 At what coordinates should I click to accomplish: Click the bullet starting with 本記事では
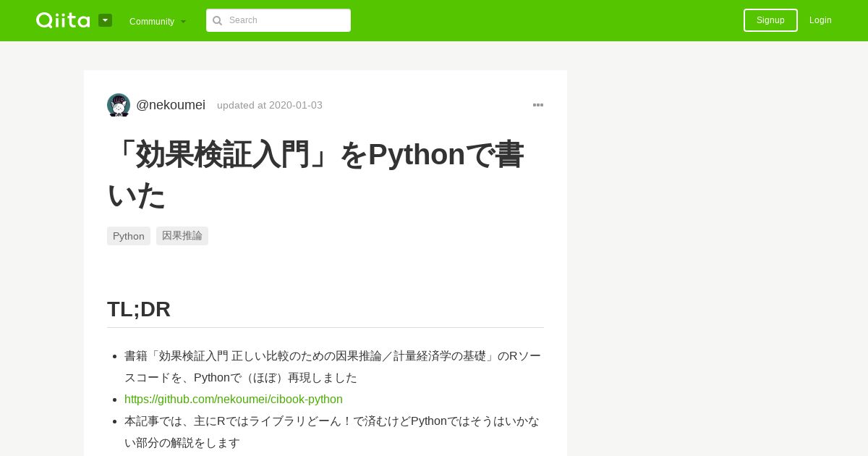click(332, 432)
